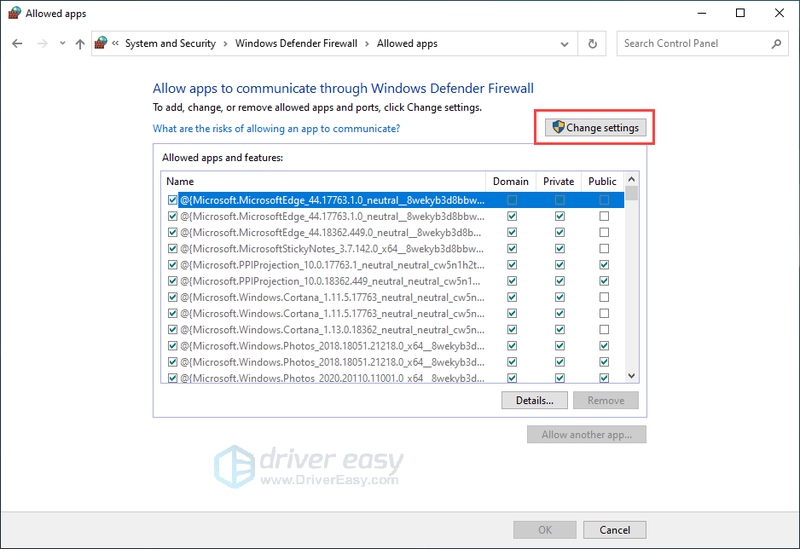Toggle Public checkbox for MicrosoftEdge_44.18362.449.0 row
Screen dimensions: 800x549
(604, 233)
